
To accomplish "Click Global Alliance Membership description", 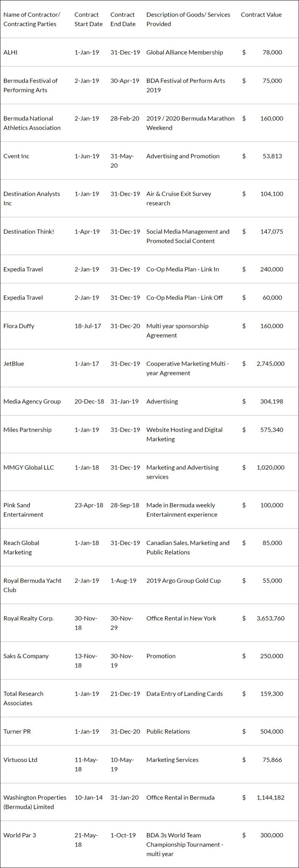I will coord(184,52).
